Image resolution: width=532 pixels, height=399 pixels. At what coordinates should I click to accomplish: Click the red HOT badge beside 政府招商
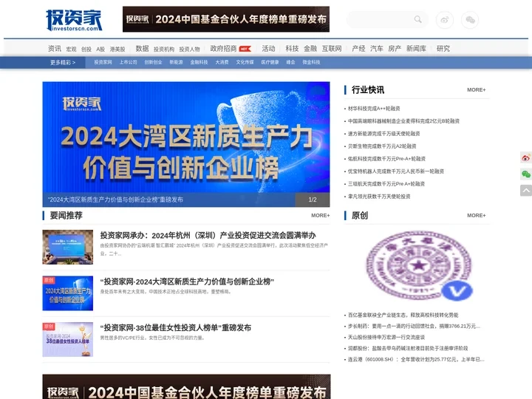[x=245, y=49]
